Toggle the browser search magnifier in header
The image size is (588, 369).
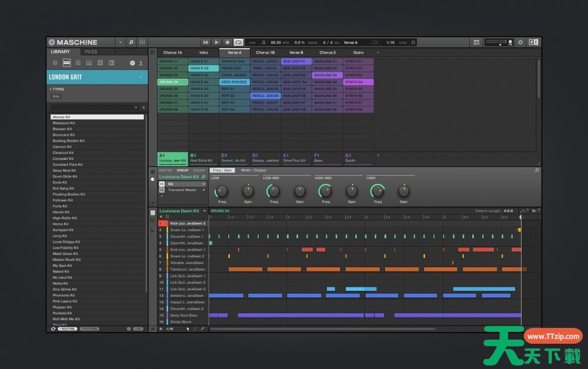131,42
